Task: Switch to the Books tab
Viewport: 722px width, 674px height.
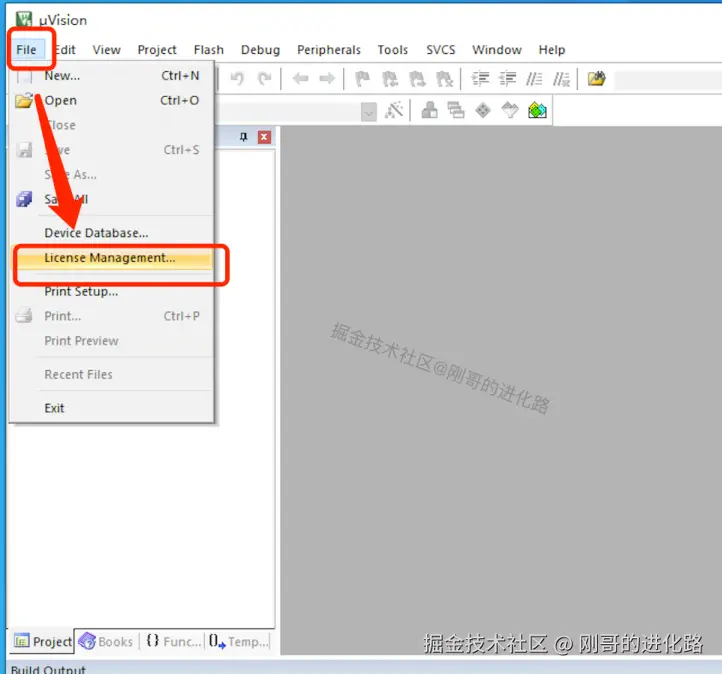Action: coord(106,641)
